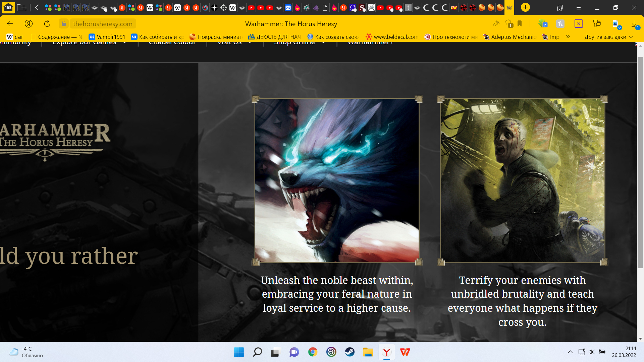Open the 'Как собирать и кр' bookmark

(x=157, y=37)
